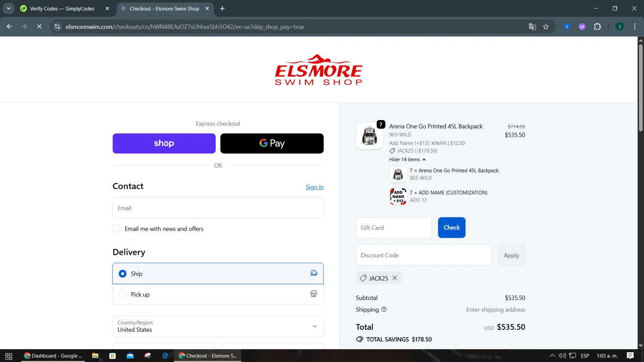Screen dimensions: 644x362
Task: Open Microsoft Edge from taskbar
Action: click(x=165, y=356)
